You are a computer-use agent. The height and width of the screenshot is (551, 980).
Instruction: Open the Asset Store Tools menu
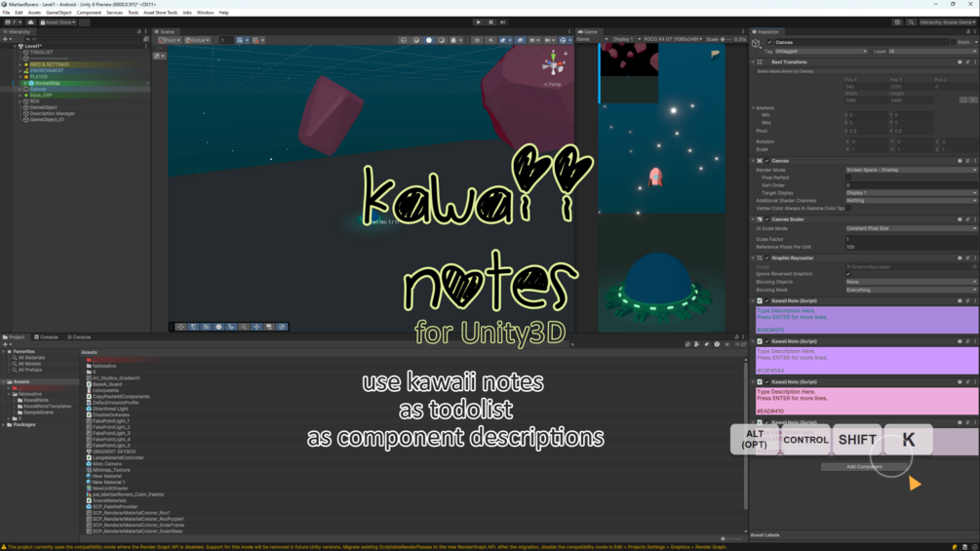(160, 13)
